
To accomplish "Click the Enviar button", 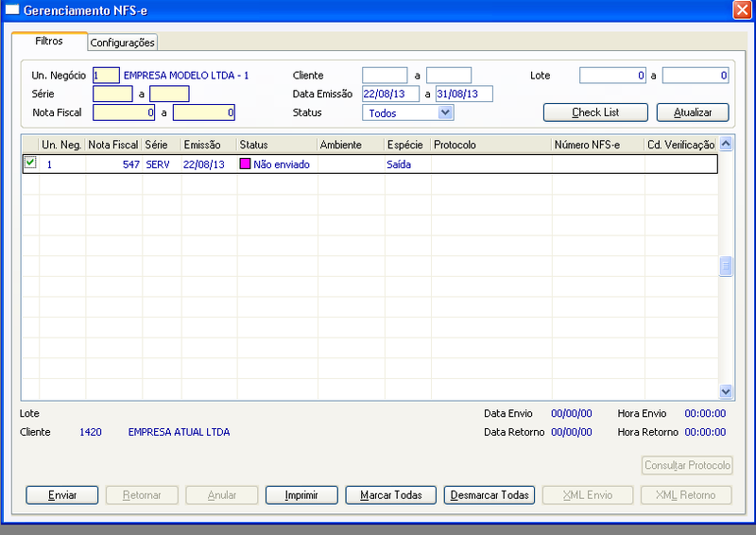I will click(x=61, y=495).
